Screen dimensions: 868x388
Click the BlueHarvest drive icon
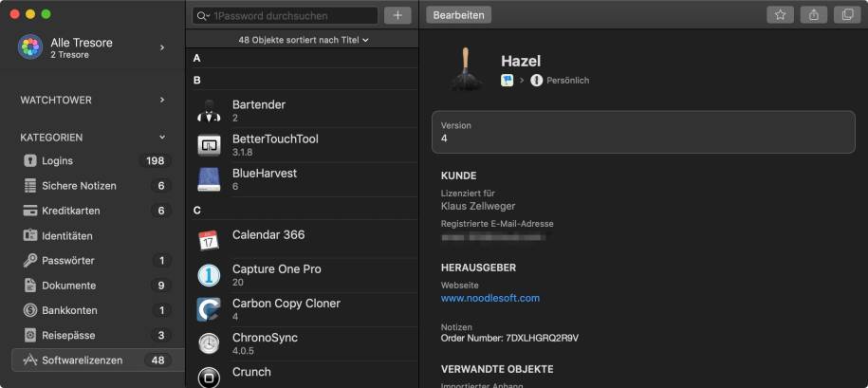[209, 180]
